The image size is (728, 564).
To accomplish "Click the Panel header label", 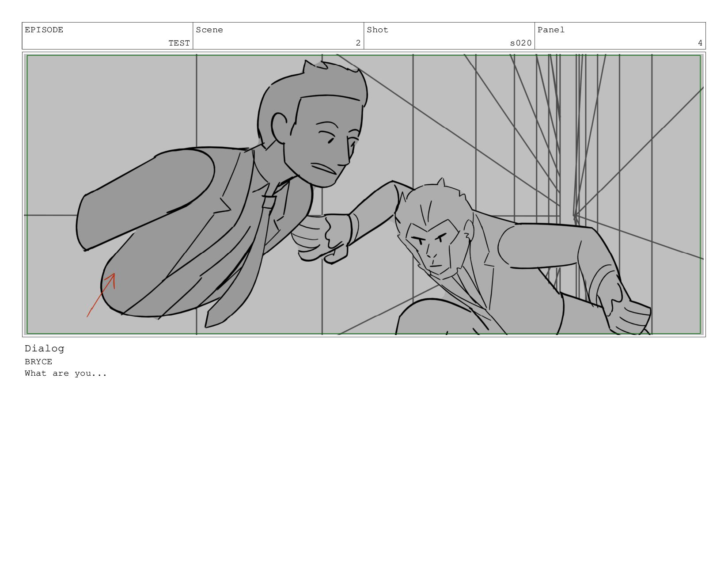I will (551, 30).
